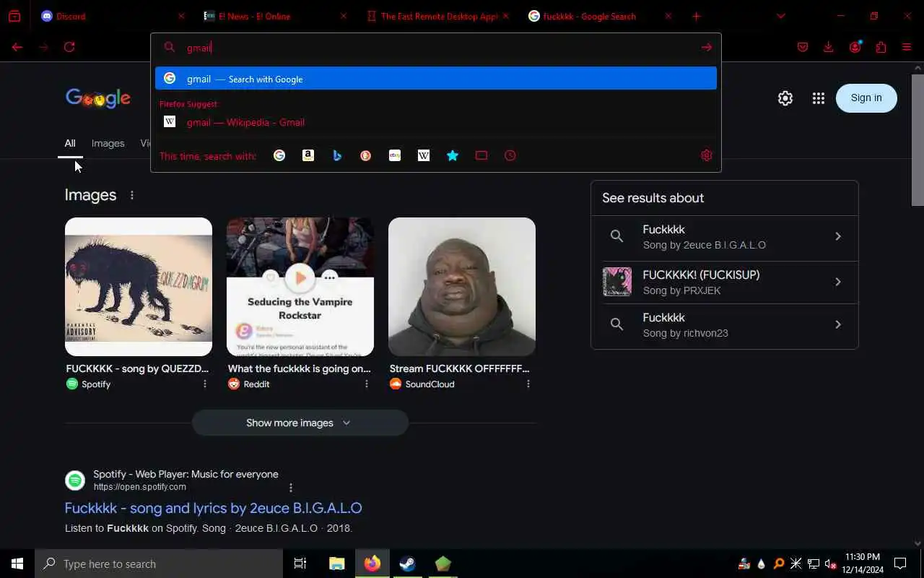The width and height of the screenshot is (924, 578).
Task: Search this time with Wikipedia icon
Action: click(424, 155)
